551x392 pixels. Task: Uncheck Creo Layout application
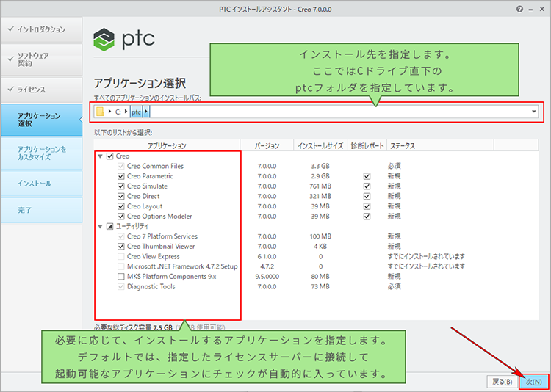(x=121, y=206)
